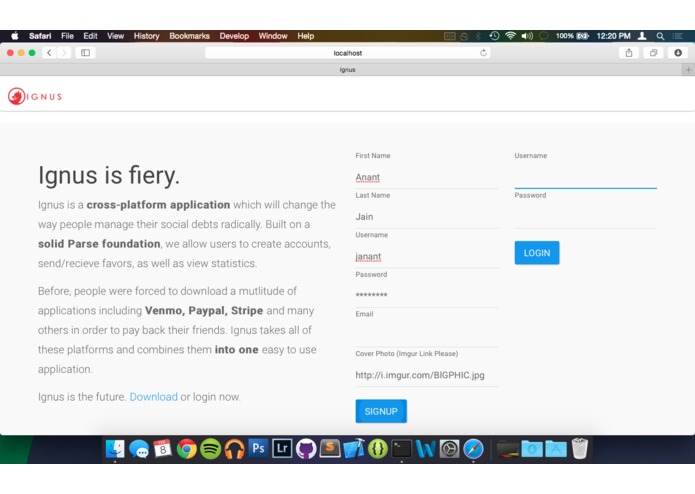Toggle the Safari sidebar button
Image resolution: width=695 pixels, height=494 pixels.
86,53
